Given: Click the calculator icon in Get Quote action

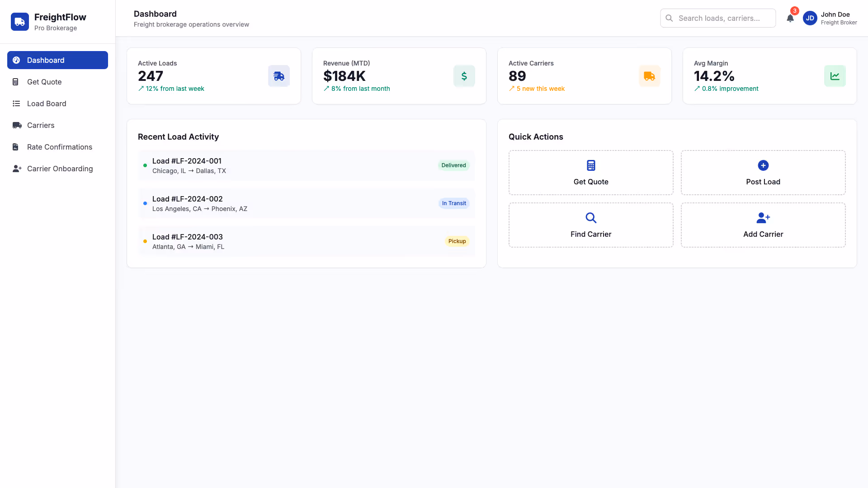Looking at the screenshot, I should click(x=590, y=165).
